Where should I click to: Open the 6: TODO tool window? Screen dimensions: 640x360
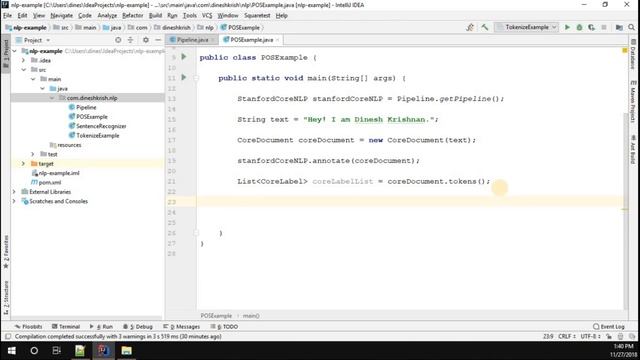point(224,327)
